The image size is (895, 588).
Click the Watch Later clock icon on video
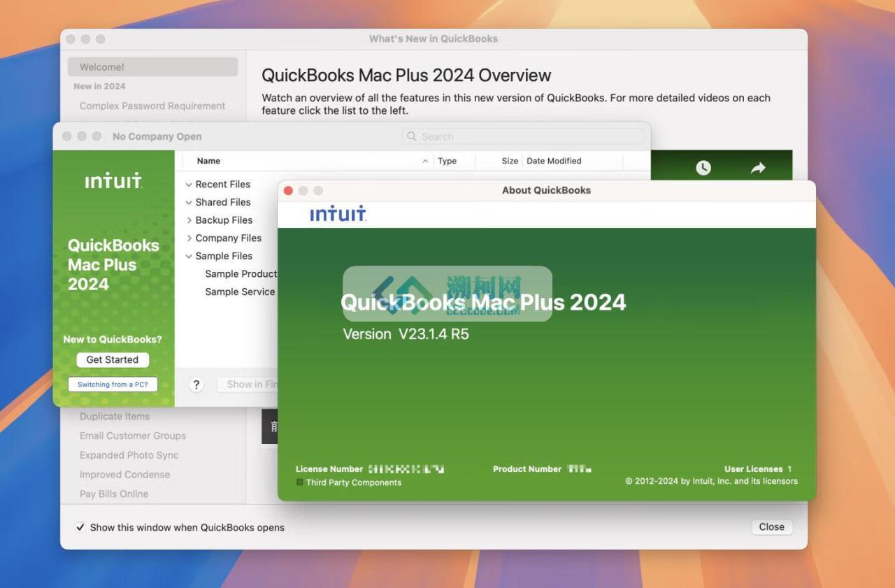pyautogui.click(x=703, y=168)
